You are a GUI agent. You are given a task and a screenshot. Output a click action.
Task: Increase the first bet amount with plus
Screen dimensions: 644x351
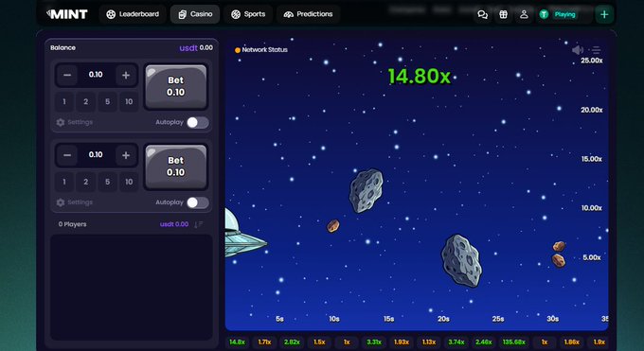point(126,75)
